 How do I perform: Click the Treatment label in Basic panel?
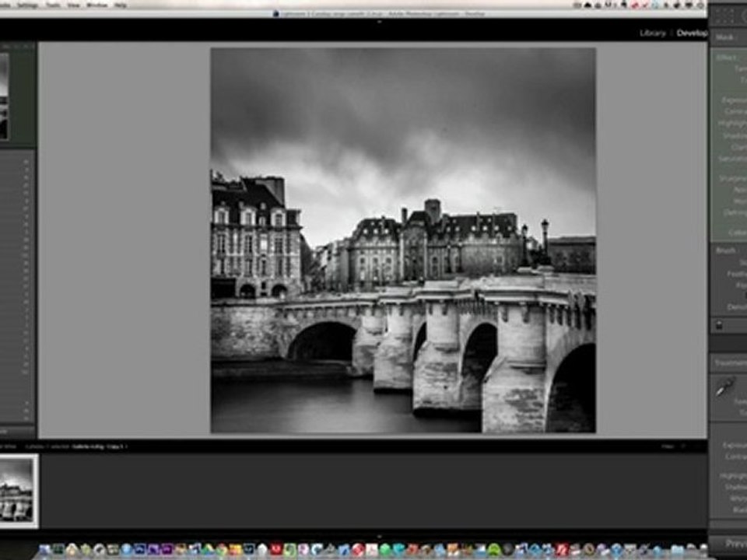click(x=731, y=363)
